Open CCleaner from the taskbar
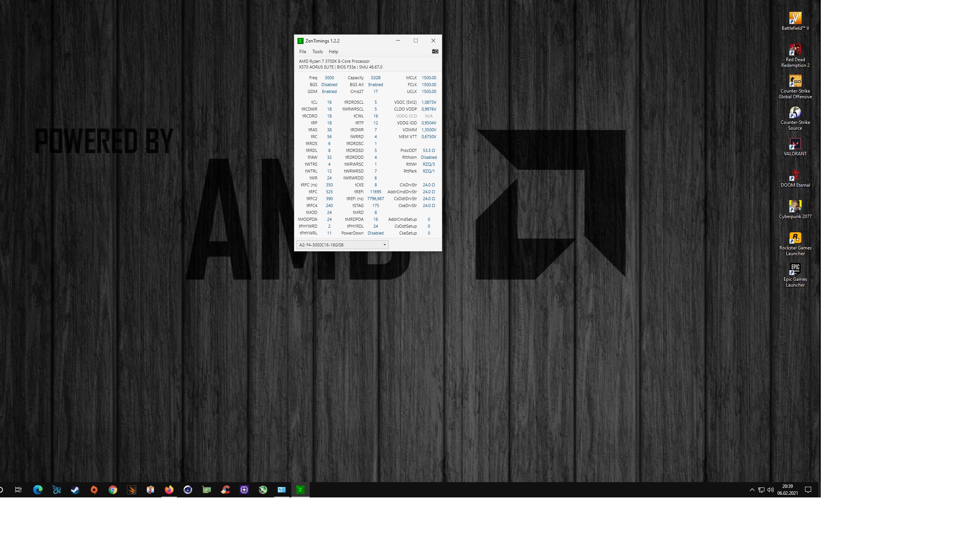The image size is (980, 551). coord(225,490)
